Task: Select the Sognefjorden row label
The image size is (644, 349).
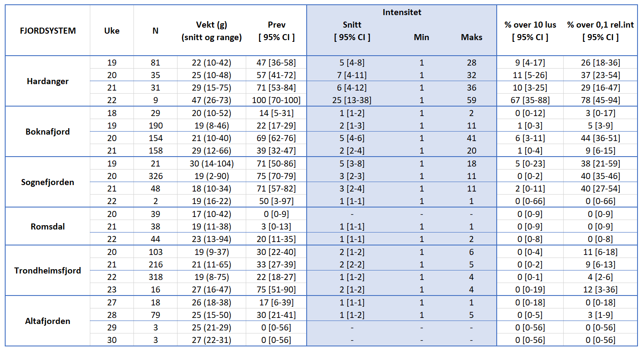Action: click(48, 182)
